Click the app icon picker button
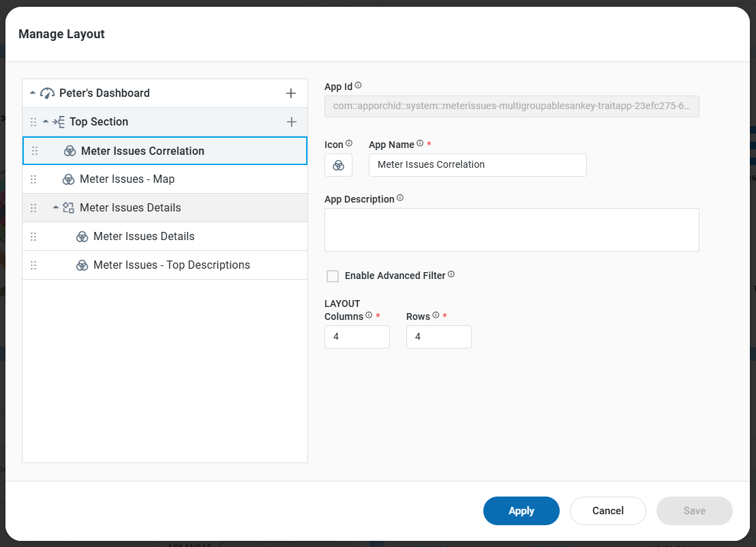This screenshot has width=756, height=547. pos(338,165)
